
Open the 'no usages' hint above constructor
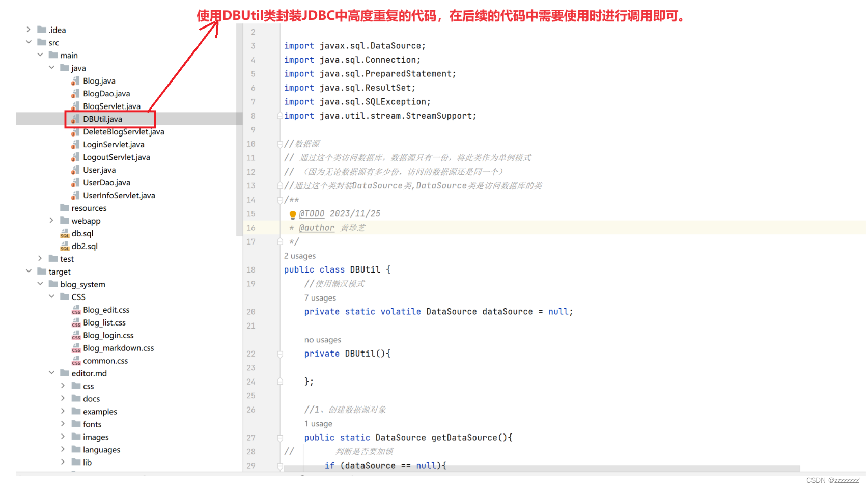point(322,340)
